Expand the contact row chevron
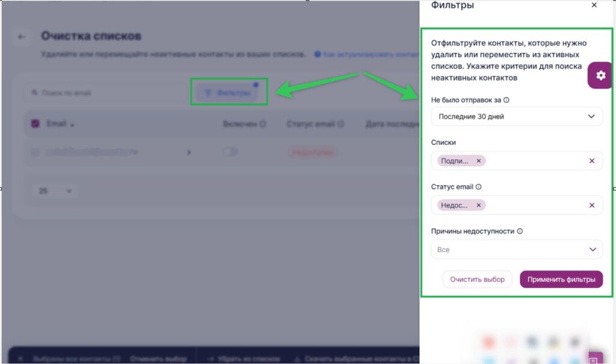 coord(189,152)
